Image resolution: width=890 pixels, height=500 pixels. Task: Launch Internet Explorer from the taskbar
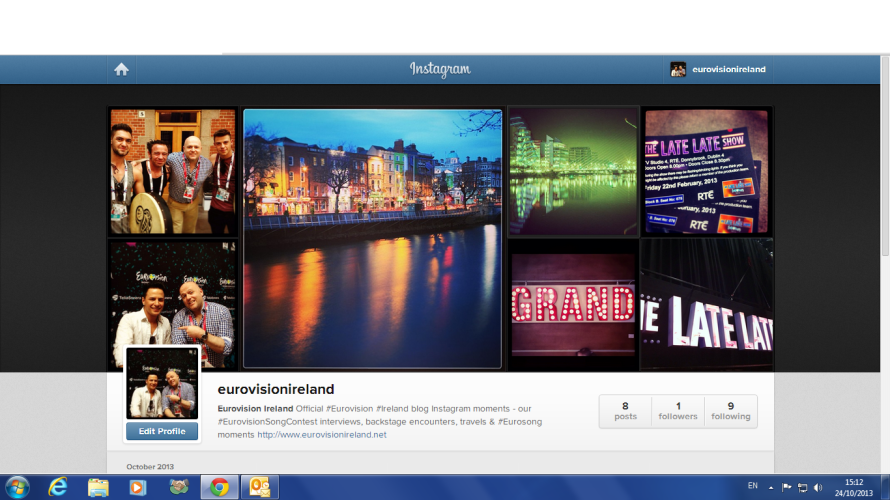[58, 487]
